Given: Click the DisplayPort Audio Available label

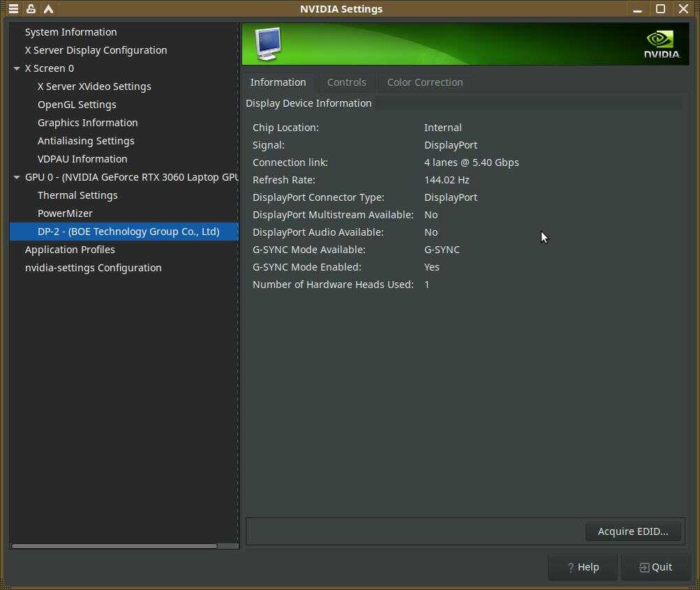Looking at the screenshot, I should (318, 232).
